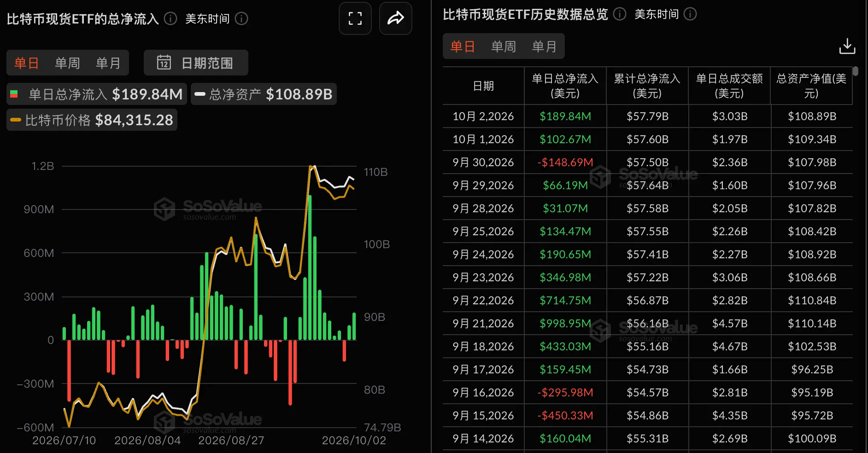Click the $998.95M inflow value

click(565, 323)
